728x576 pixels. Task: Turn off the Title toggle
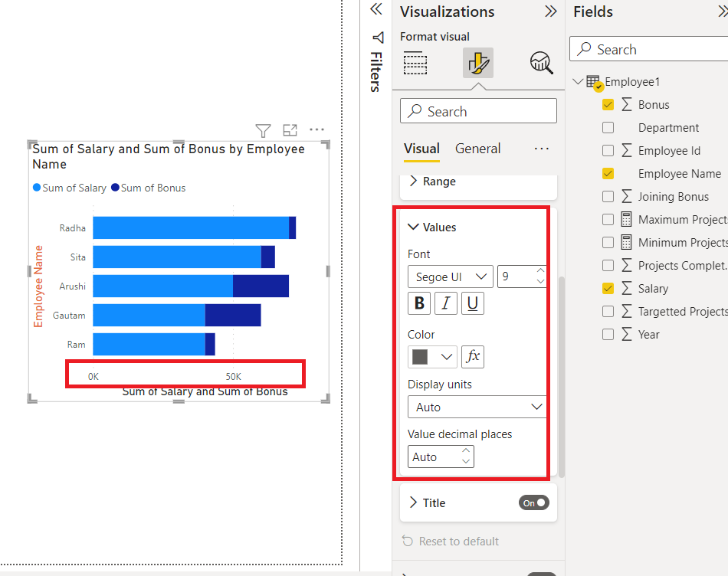pyautogui.click(x=533, y=502)
